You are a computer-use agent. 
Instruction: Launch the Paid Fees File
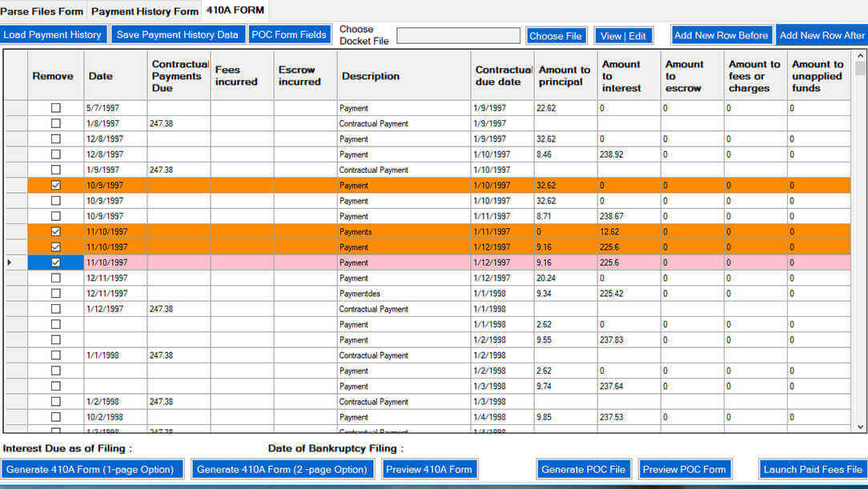(810, 471)
